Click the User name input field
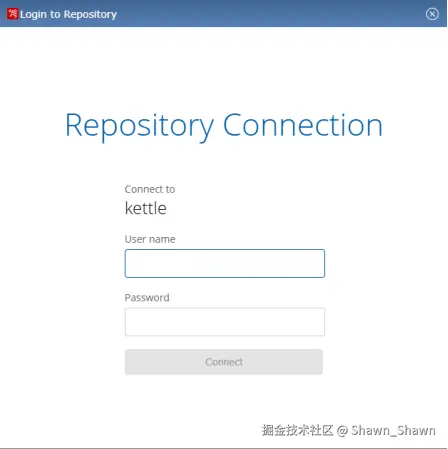Image resolution: width=448 pixels, height=449 pixels. pyautogui.click(x=225, y=263)
